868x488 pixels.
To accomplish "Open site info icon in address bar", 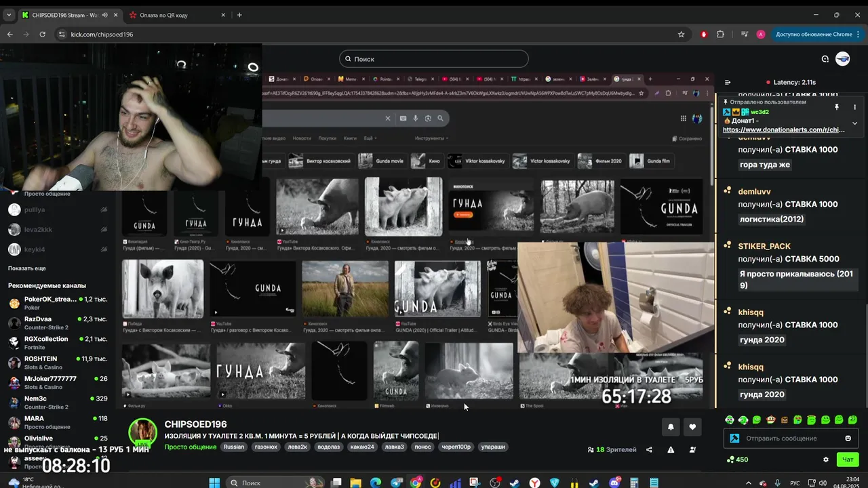I will click(62, 34).
